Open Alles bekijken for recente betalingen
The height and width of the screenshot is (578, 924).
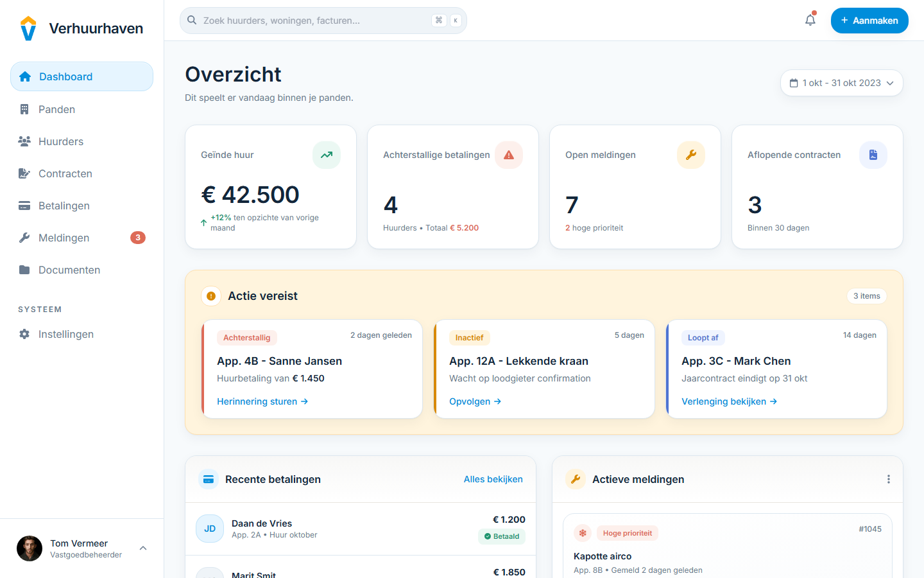click(x=493, y=479)
